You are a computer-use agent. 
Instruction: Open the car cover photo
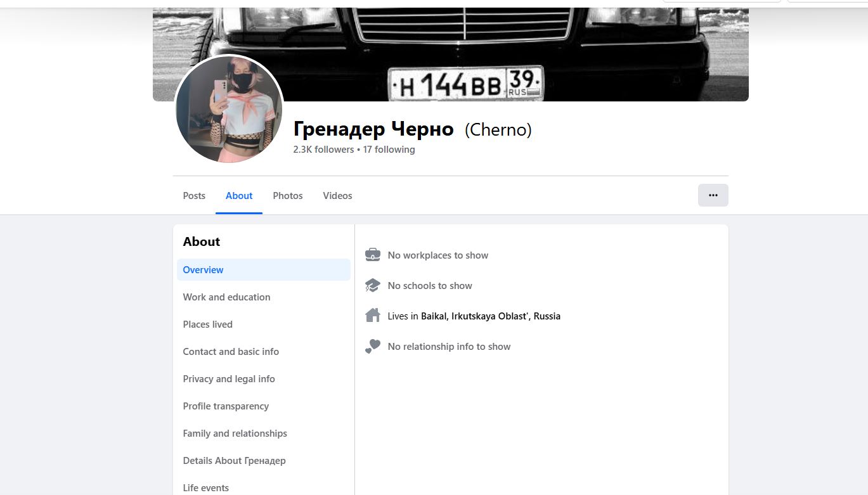tap(451, 55)
